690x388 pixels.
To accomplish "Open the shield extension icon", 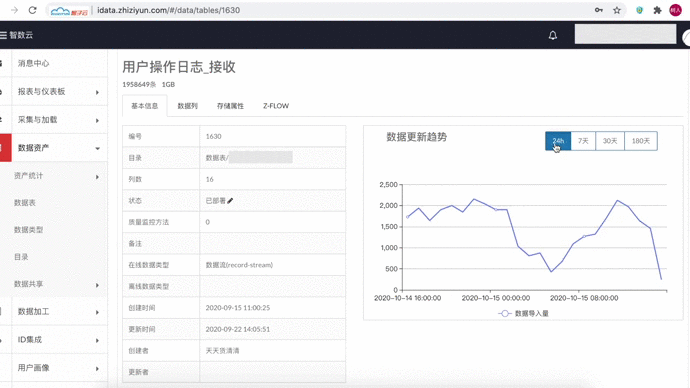I will coord(639,10).
